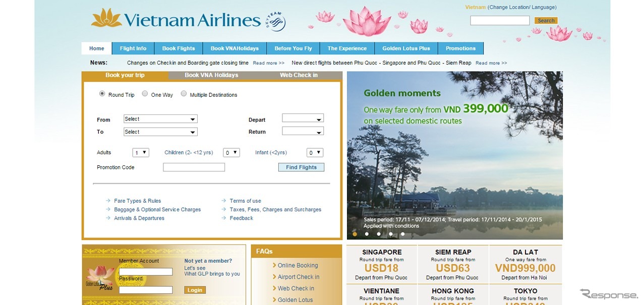Viewport: 644px width, 305px height.
Task: Click the Search button at top
Action: [x=546, y=21]
